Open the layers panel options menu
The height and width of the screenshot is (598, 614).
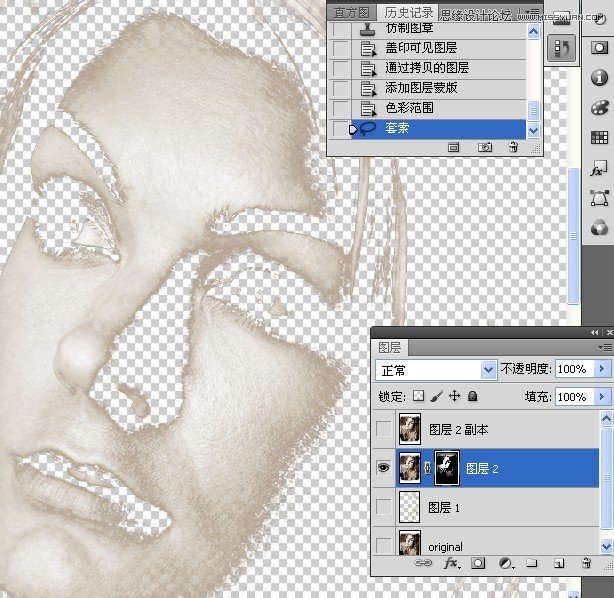click(x=605, y=347)
